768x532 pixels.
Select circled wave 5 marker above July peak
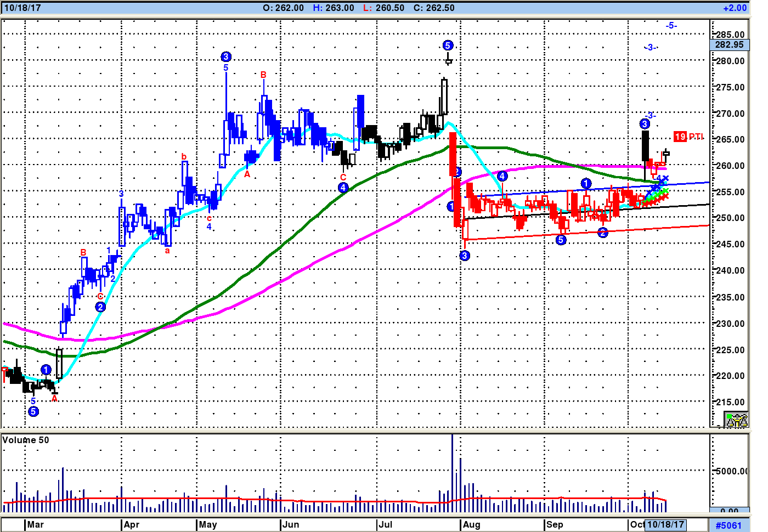coord(448,46)
